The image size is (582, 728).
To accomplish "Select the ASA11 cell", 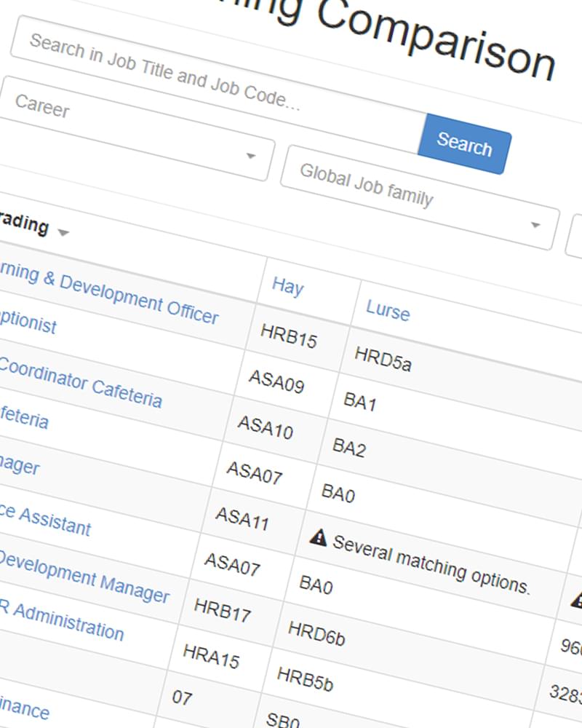I will [x=243, y=518].
